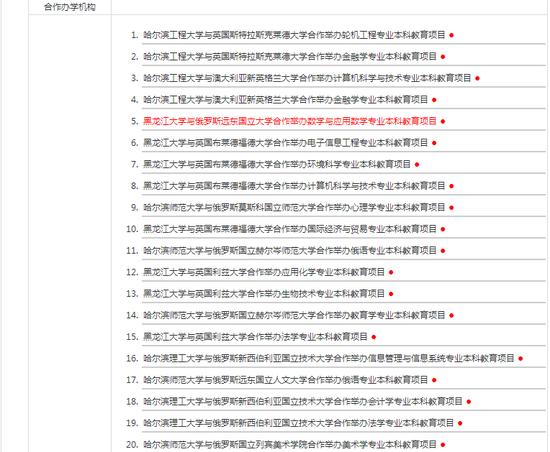
Task: Open item 4 新英格兰大学 金融学 link
Action: [286, 100]
